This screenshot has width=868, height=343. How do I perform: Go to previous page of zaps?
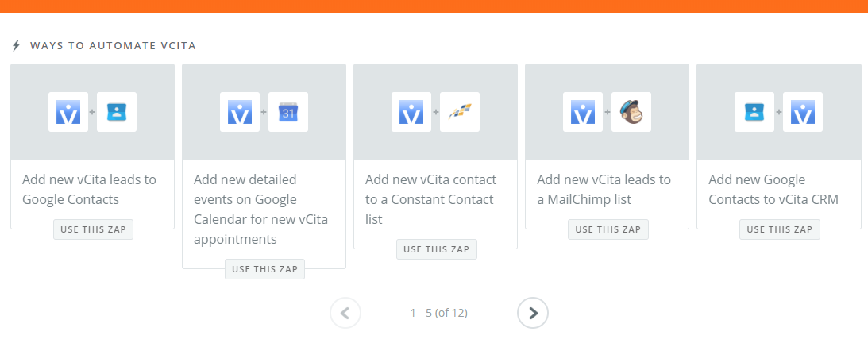[345, 313]
